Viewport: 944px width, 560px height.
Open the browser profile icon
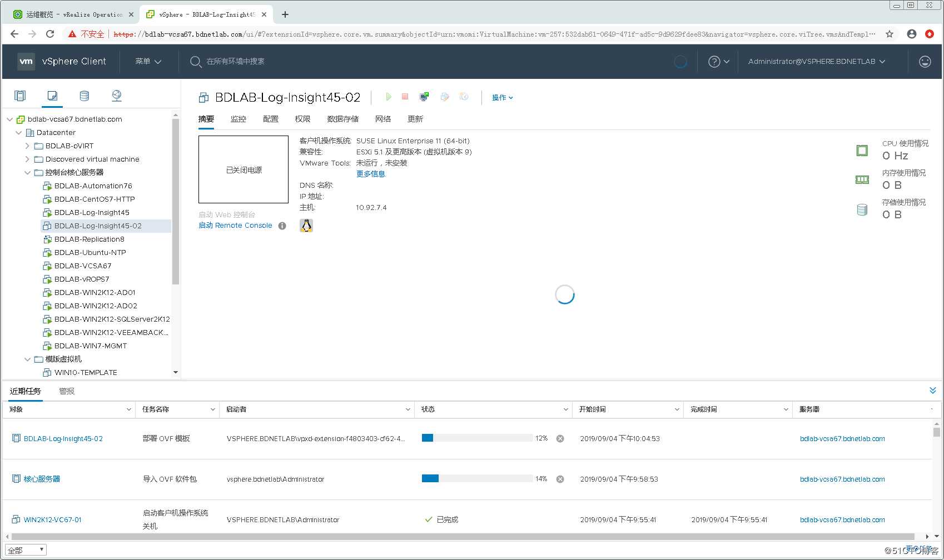pyautogui.click(x=912, y=34)
